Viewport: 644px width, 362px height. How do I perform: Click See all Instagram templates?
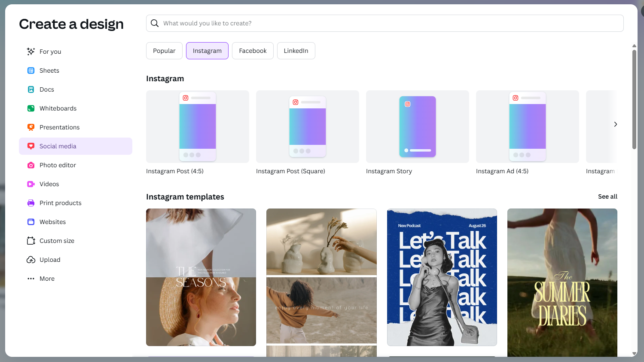(x=607, y=196)
